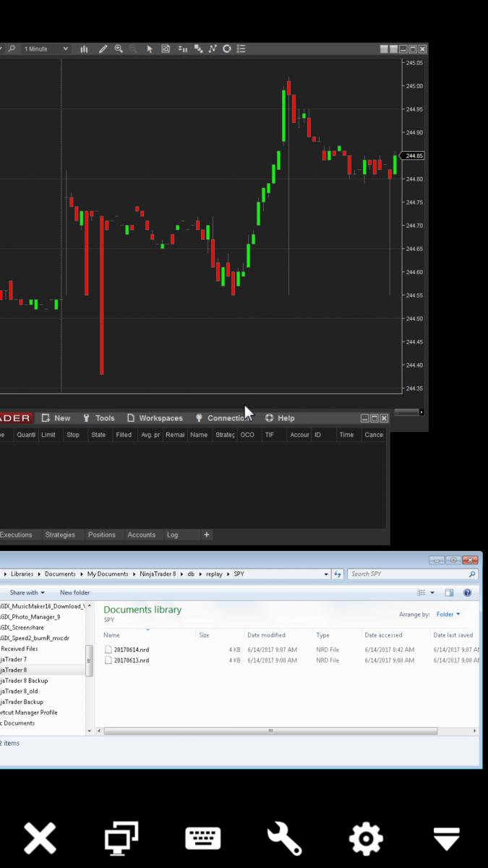The image size is (488, 868).
Task: Click the TIF column header
Action: click(x=270, y=435)
